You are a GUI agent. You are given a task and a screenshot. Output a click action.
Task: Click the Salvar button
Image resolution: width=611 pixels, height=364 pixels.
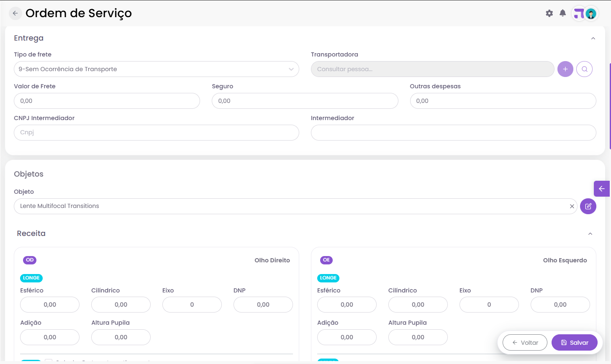575,343
